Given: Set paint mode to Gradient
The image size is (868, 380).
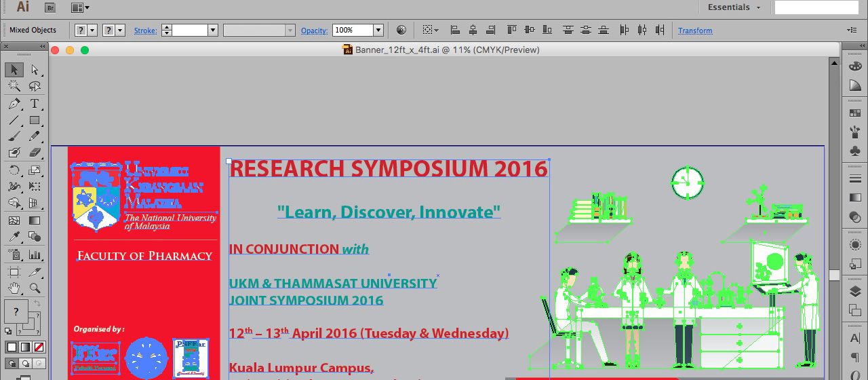Looking at the screenshot, I should (25, 347).
